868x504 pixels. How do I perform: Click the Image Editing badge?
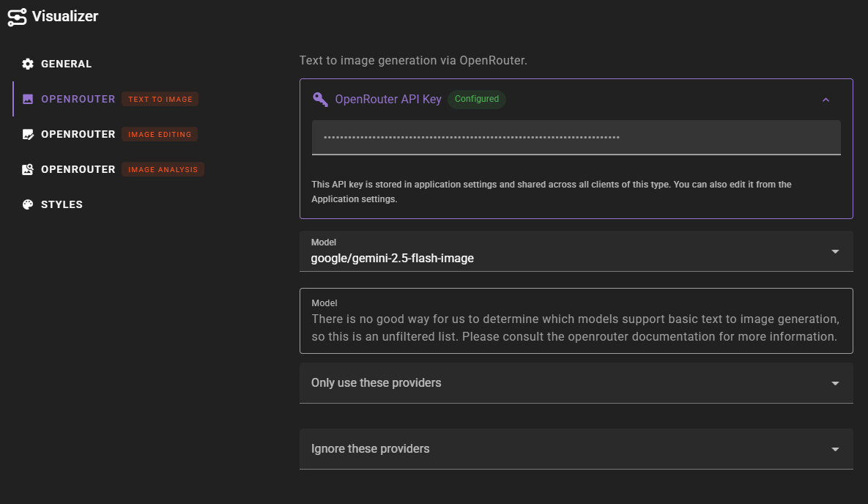pyautogui.click(x=161, y=134)
